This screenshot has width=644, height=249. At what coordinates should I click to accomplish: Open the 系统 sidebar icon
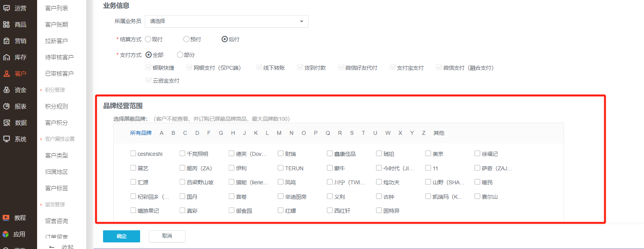pos(7,139)
